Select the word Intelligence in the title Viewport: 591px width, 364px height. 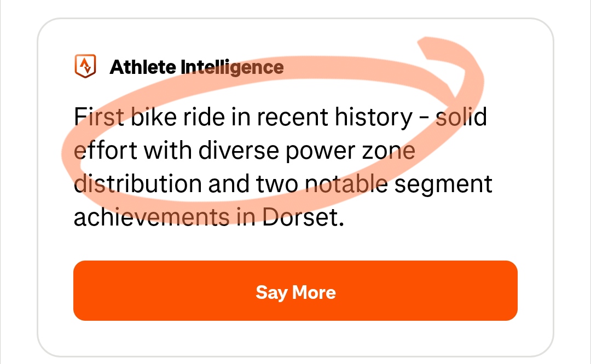click(x=232, y=67)
